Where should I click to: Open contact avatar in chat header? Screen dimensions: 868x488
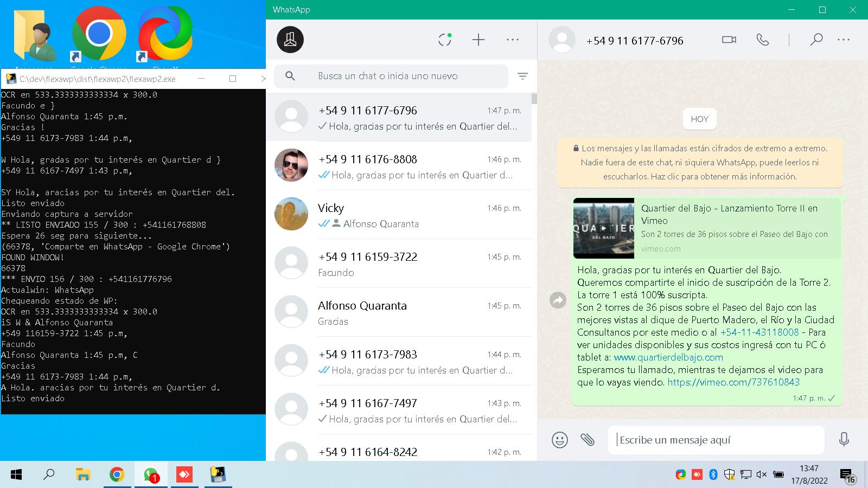[x=562, y=40]
